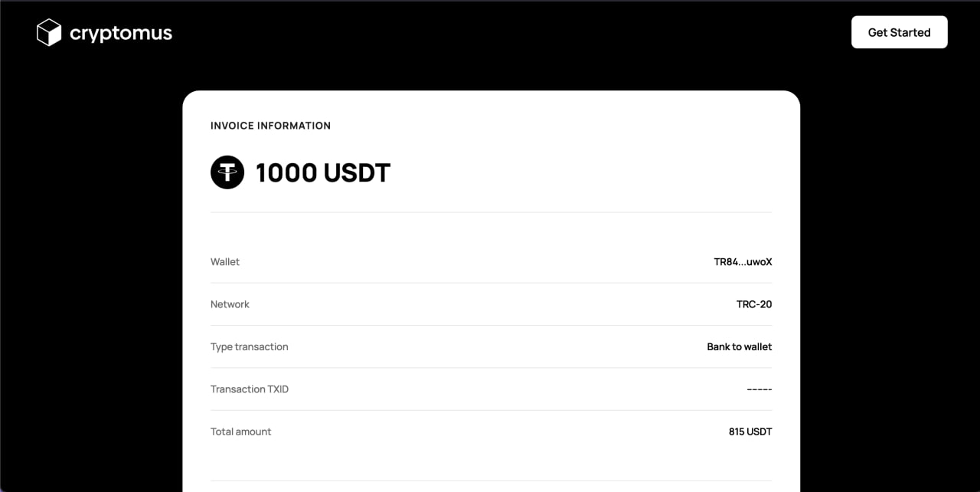
Task: Click the Total amount row label
Action: pyautogui.click(x=240, y=431)
